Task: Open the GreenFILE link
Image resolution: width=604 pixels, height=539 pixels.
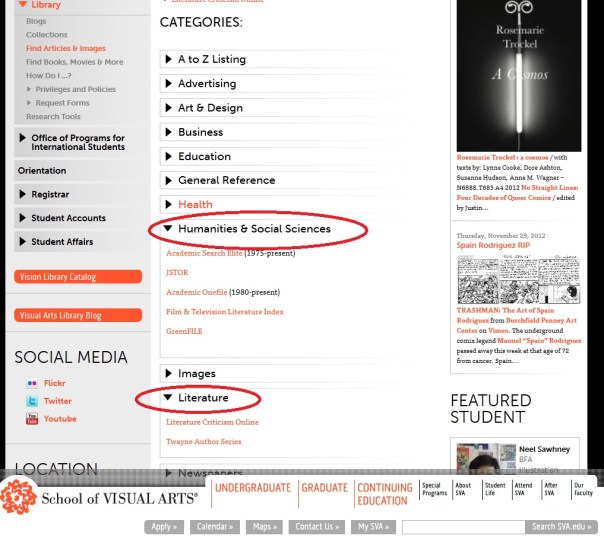Action: [x=184, y=331]
